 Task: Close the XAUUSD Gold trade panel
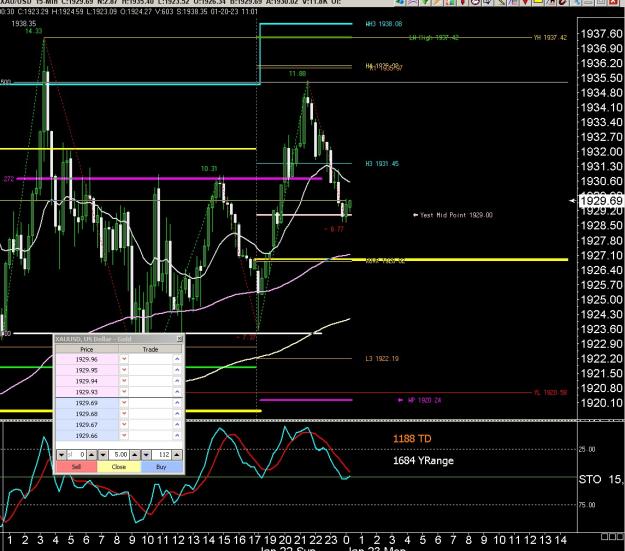(x=180, y=339)
